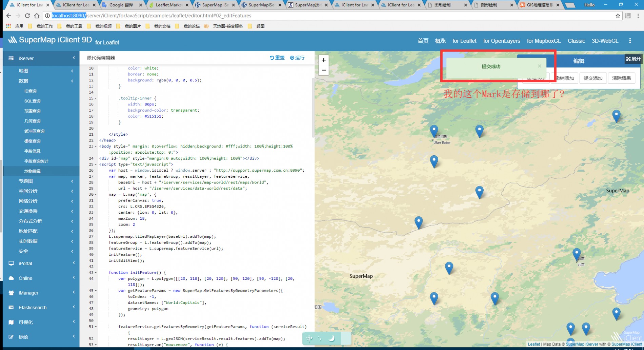Switch to for OpenLayers nav tab
The height and width of the screenshot is (350, 644).
tap(502, 41)
